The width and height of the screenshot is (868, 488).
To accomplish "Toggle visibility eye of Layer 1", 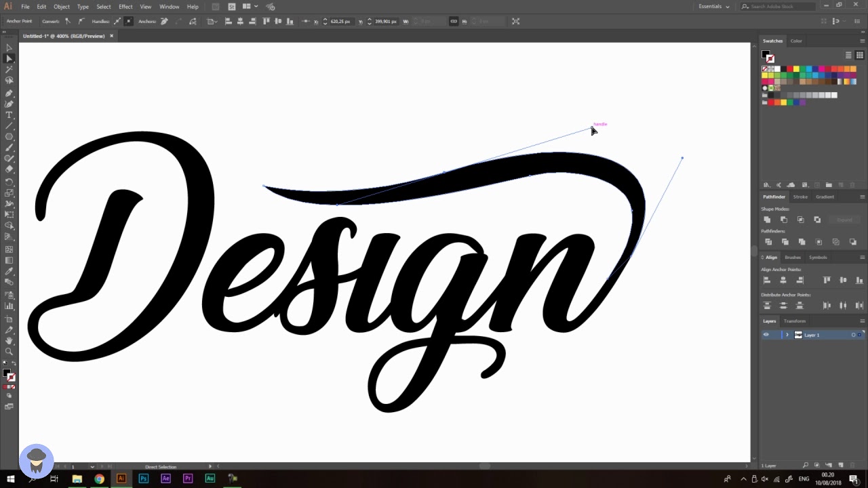I will 766,335.
